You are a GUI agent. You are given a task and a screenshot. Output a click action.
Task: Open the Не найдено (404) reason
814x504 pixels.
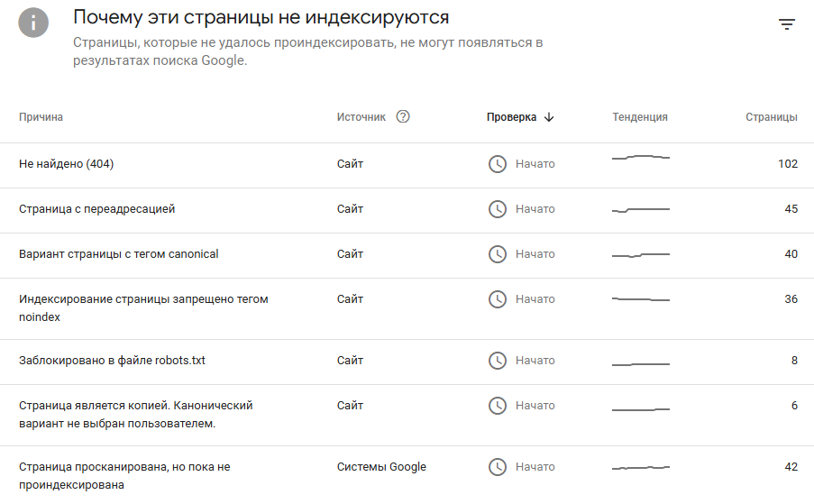tap(407, 166)
